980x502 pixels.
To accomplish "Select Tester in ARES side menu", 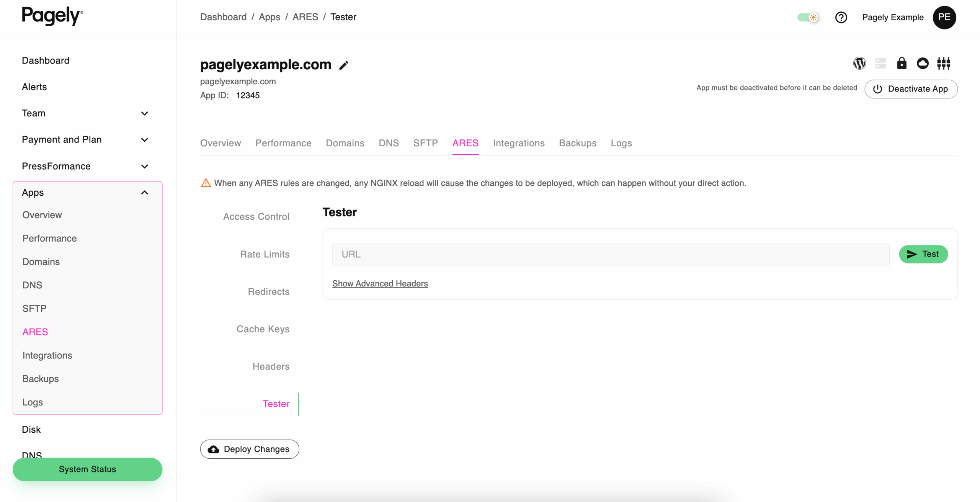I will (276, 404).
